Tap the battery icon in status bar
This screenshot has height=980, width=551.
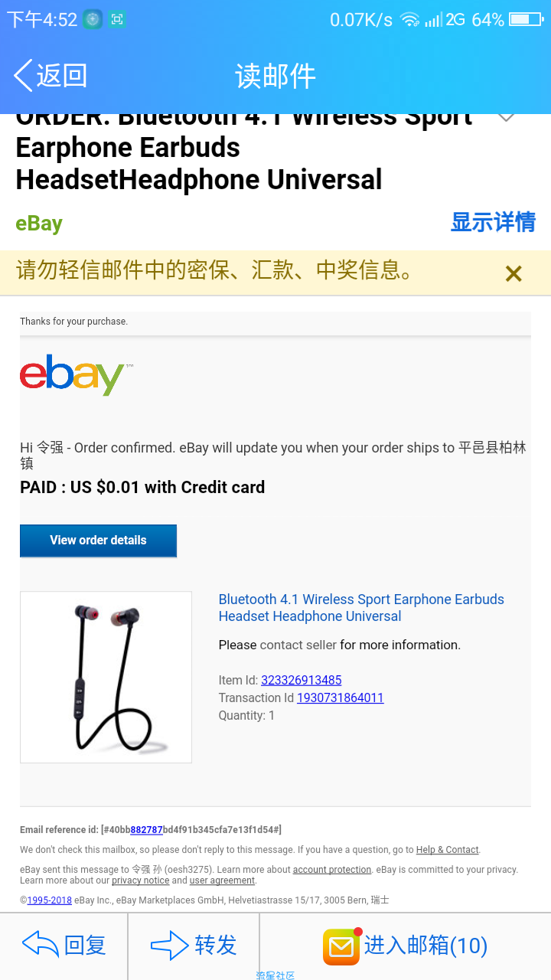click(526, 19)
